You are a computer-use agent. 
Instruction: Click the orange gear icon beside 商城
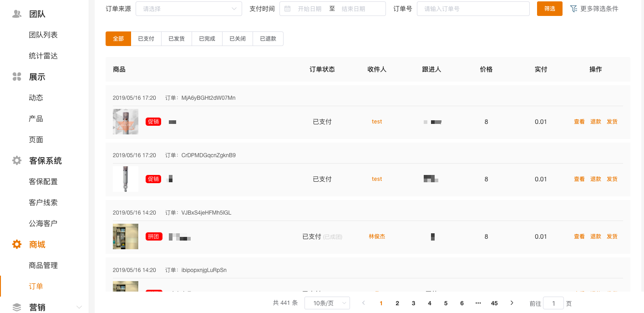(x=17, y=244)
